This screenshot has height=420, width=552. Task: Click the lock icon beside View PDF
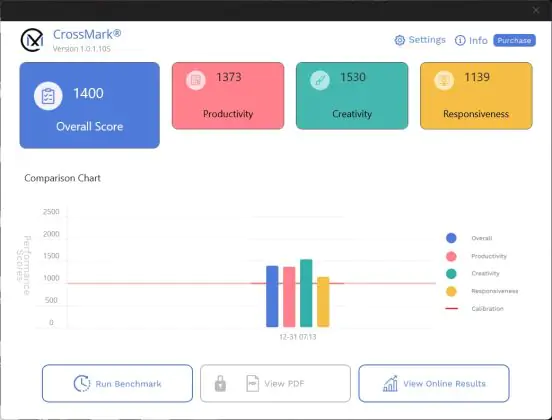coord(220,383)
